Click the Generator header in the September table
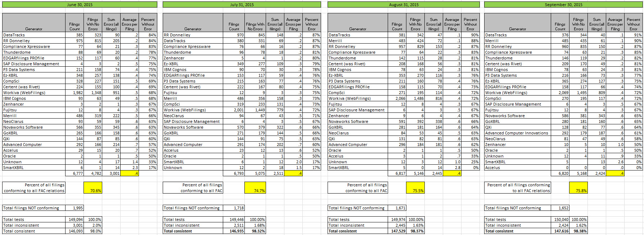Screen dimensions: 644x235 518,23
